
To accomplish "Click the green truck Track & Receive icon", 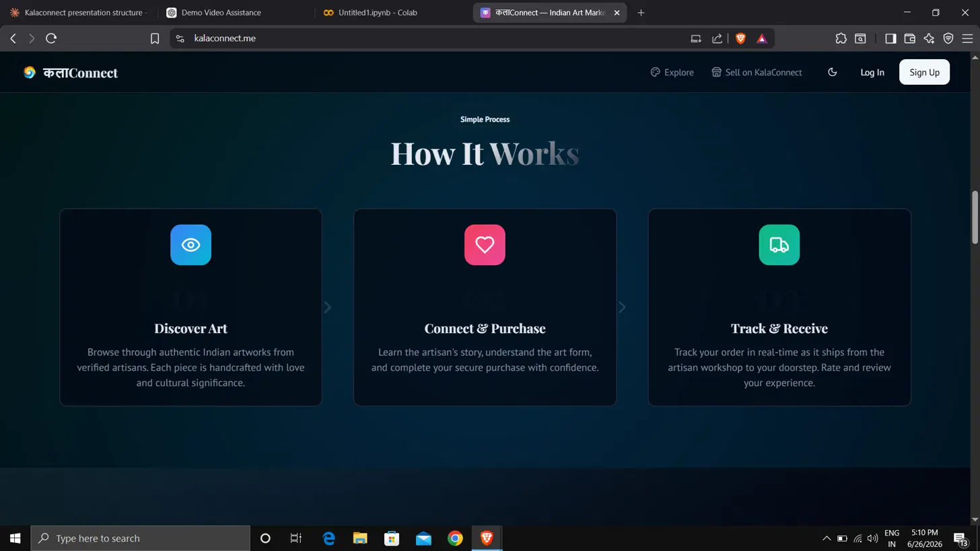I will tap(779, 245).
